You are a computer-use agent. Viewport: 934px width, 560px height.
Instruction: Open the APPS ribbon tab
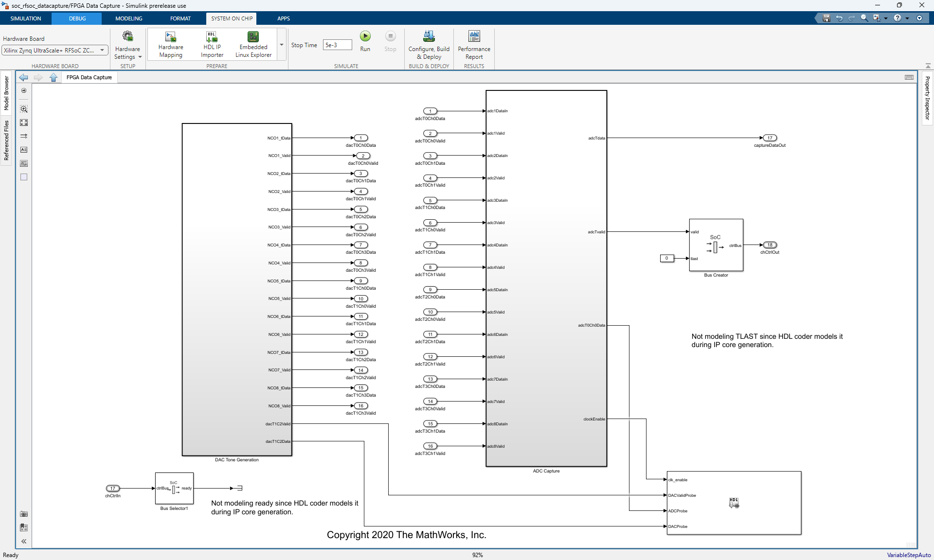283,18
